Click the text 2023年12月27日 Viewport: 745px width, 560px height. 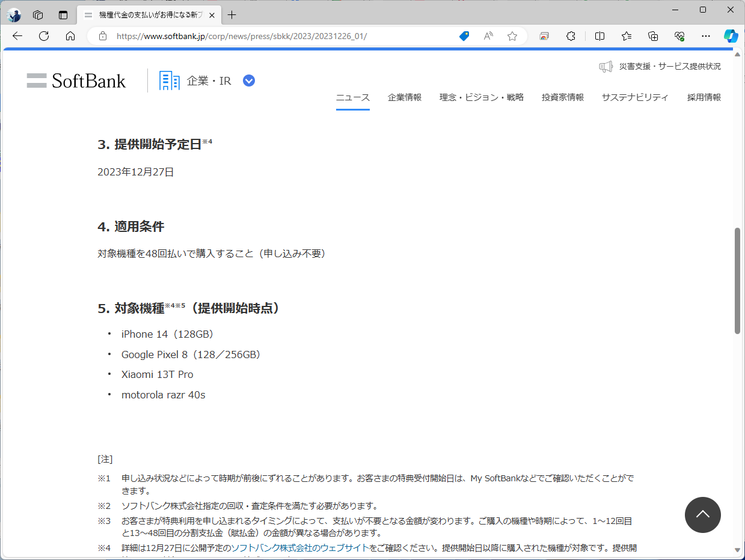(x=136, y=172)
